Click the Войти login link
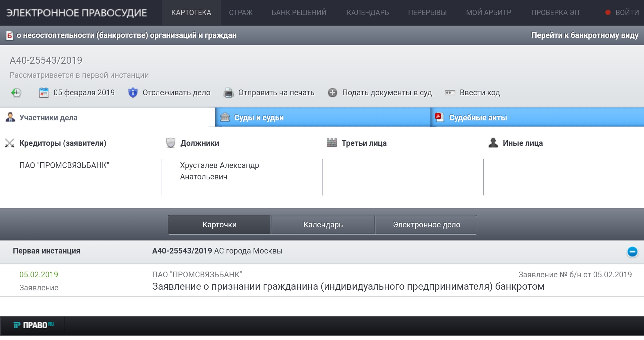Screen dimensions: 644x340 coord(627,13)
